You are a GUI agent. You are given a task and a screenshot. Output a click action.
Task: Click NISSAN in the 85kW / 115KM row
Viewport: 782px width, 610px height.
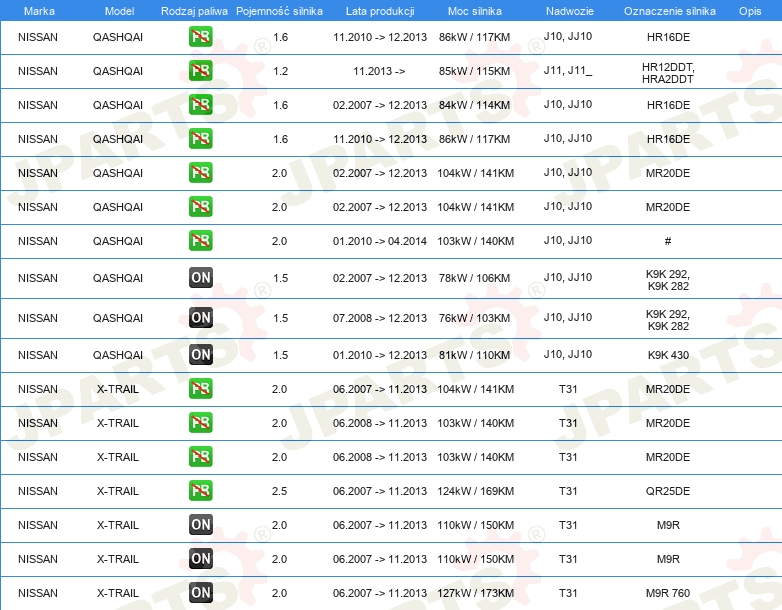coord(38,71)
